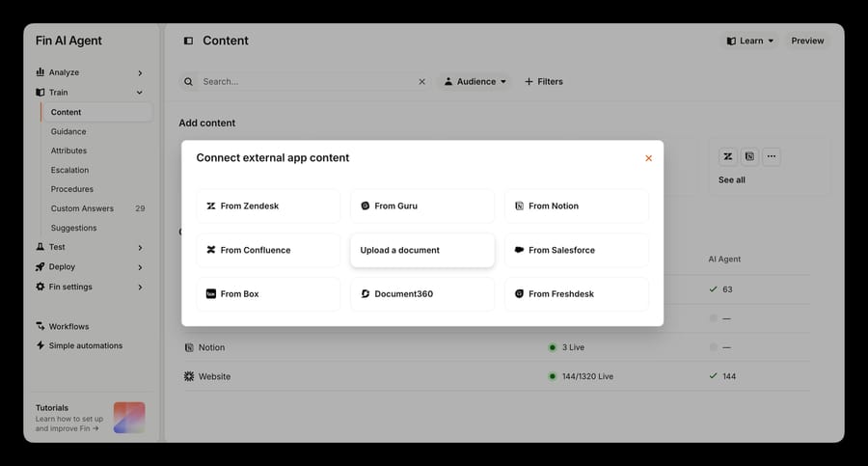Click the Tutorials thumbnail image
The width and height of the screenshot is (868, 466).
129,417
